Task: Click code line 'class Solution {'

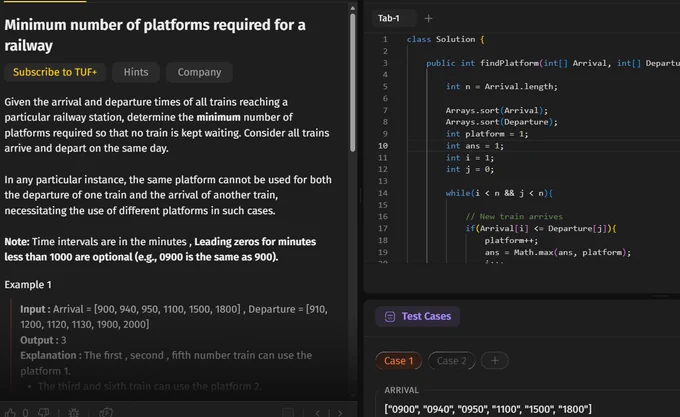Action: [445, 39]
